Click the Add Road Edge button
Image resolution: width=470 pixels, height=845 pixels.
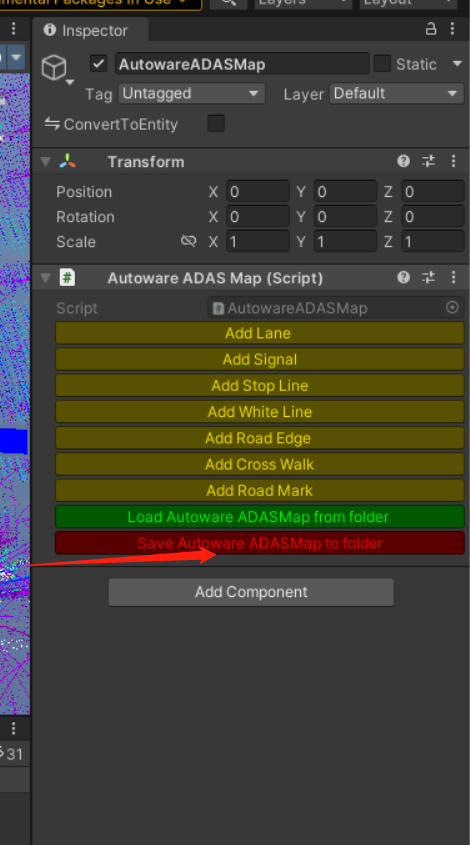coord(259,438)
